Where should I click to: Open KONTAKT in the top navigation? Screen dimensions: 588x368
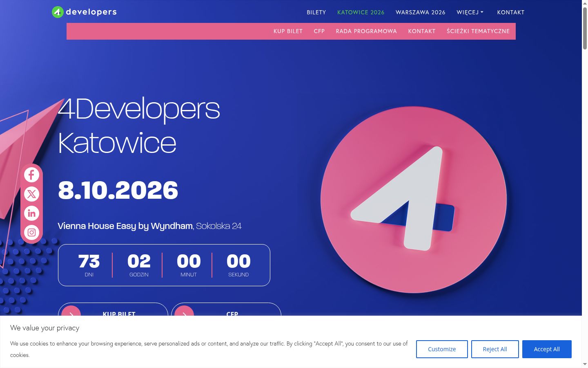511,12
